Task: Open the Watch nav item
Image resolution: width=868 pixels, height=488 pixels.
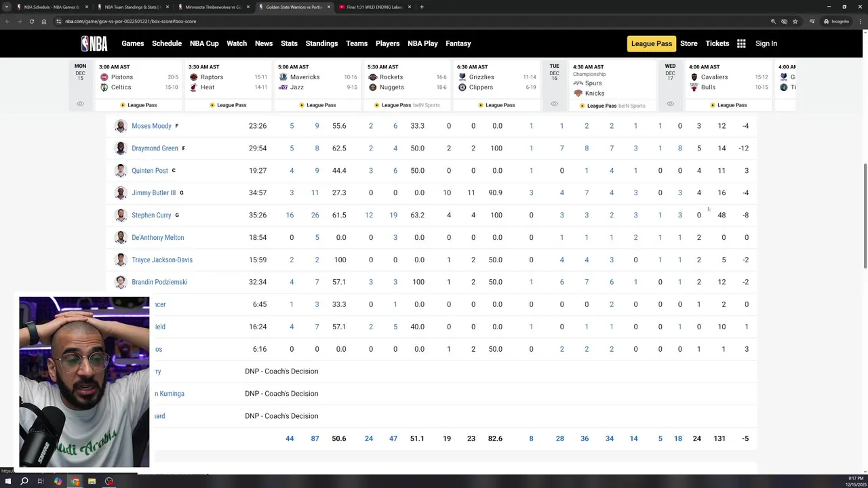Action: [x=237, y=43]
